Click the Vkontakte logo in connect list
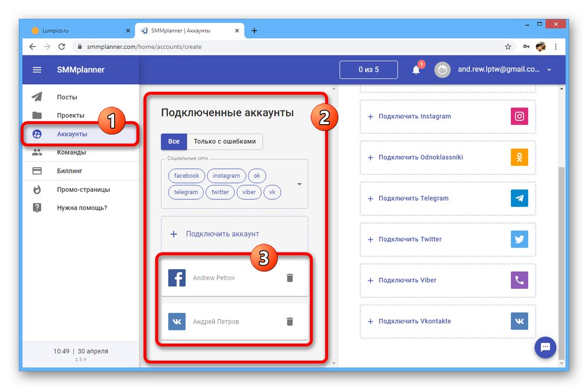588x390 pixels. [x=519, y=321]
